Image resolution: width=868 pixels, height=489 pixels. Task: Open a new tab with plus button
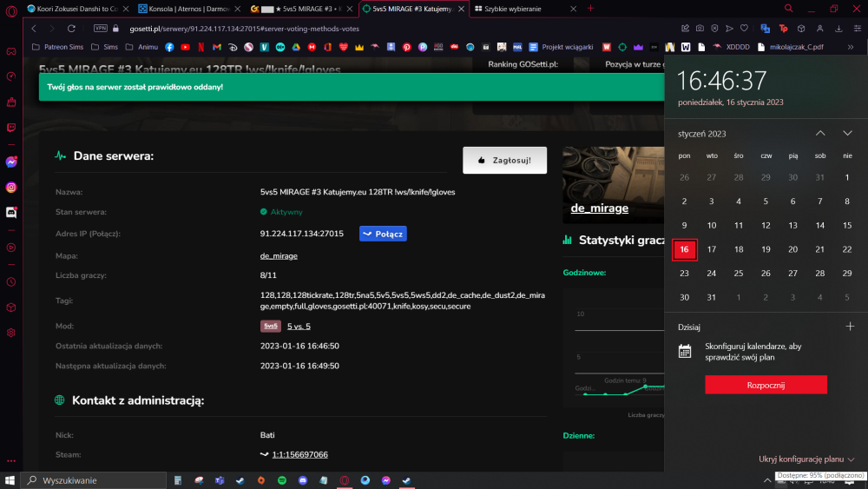(590, 9)
